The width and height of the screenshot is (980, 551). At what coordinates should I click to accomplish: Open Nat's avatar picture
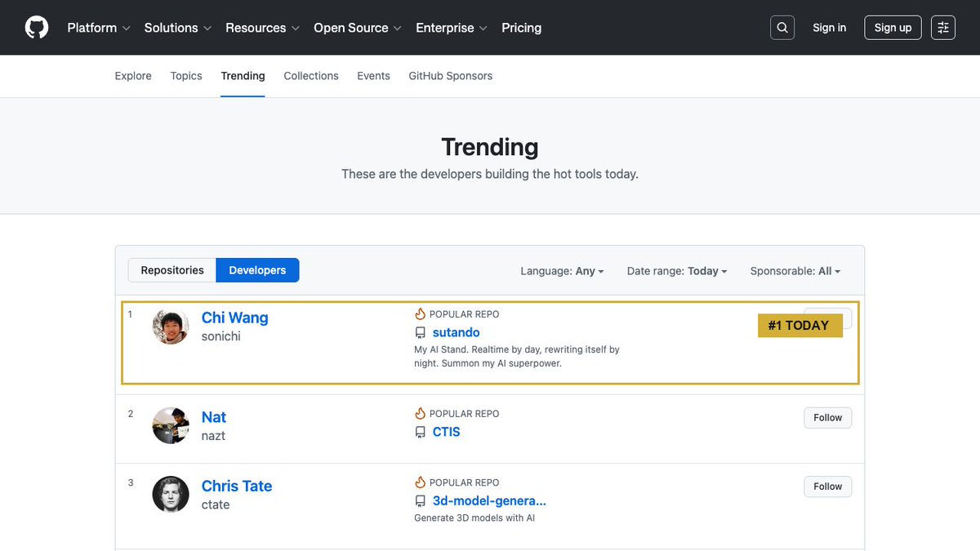[171, 426]
